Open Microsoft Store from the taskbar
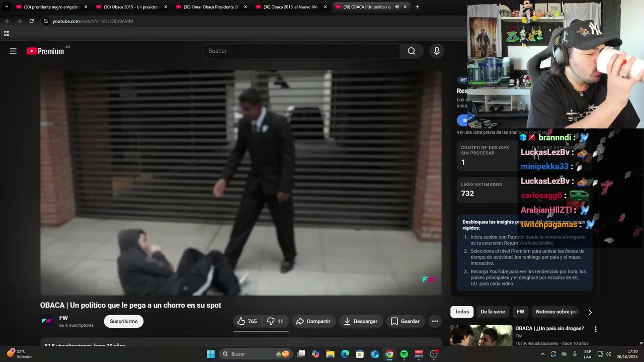 (x=360, y=354)
